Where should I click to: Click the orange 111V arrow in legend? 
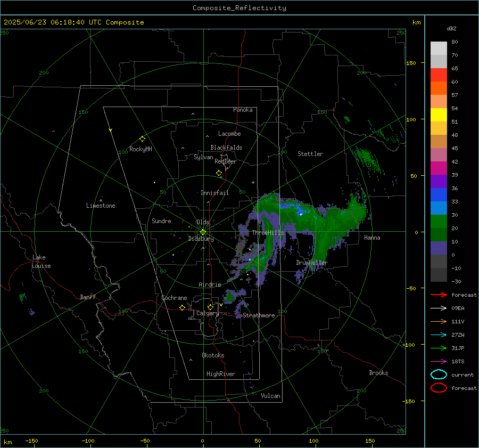point(439,321)
